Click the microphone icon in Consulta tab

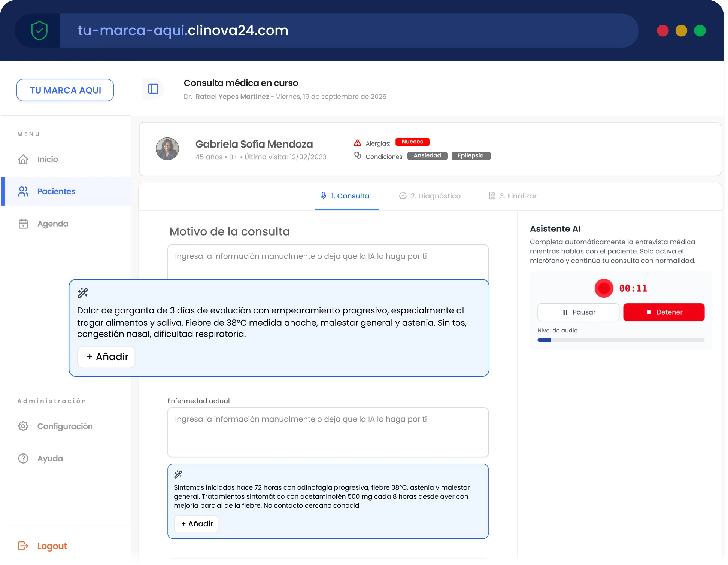point(323,196)
